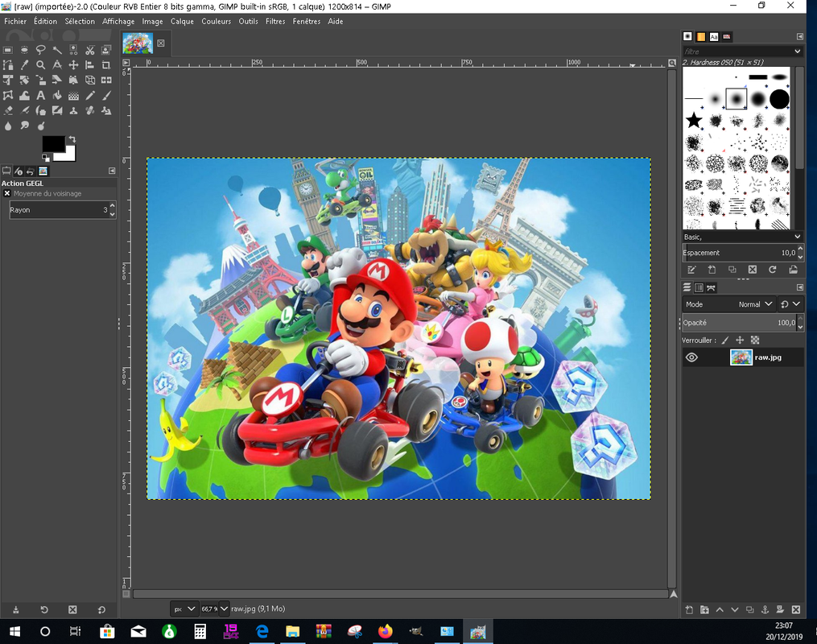Select the Blur/Sharpen droplet tool
The height and width of the screenshot is (644, 817).
(x=8, y=126)
